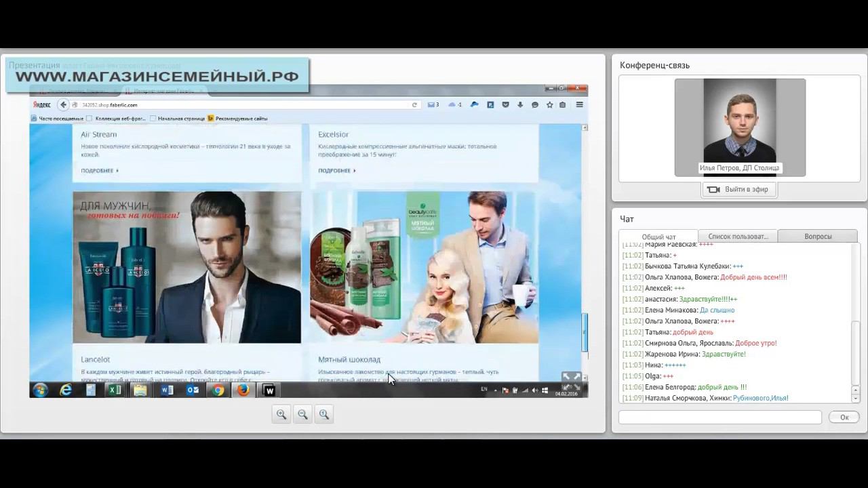Click the 'Мятный шоколад' heading
Screen dimensions: 868x488
click(x=349, y=359)
